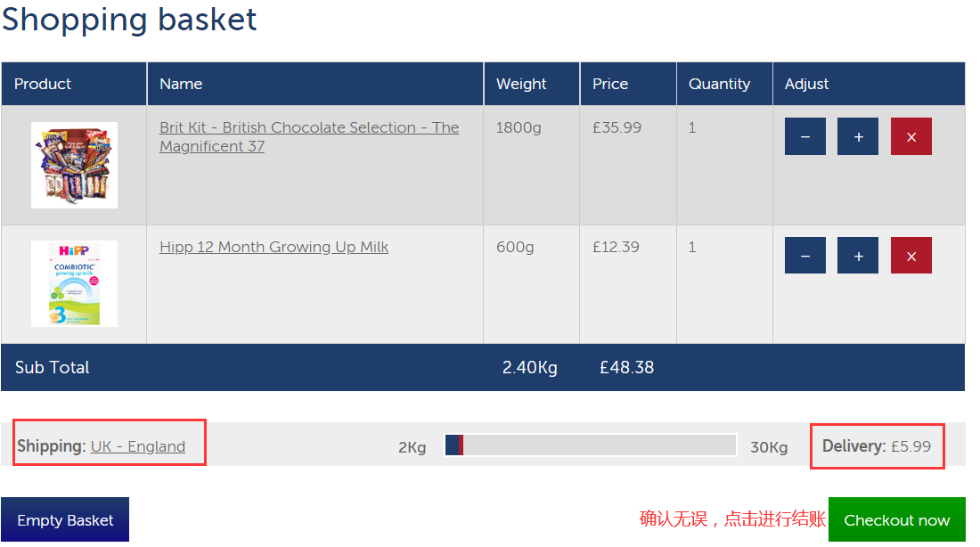Decrease quantity of Hipp Growing Up Milk
Screen dimensions: 980x547
(804, 256)
